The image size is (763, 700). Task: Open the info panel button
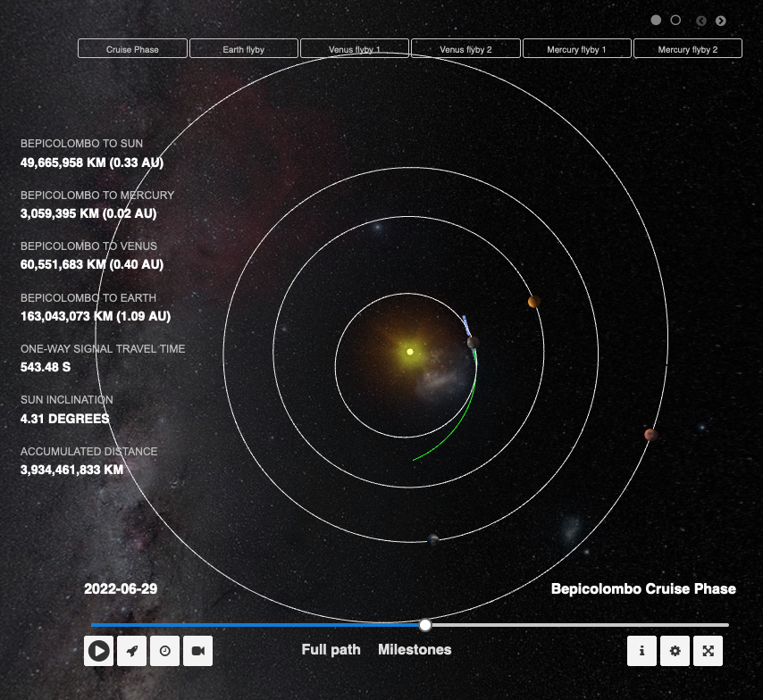641,650
